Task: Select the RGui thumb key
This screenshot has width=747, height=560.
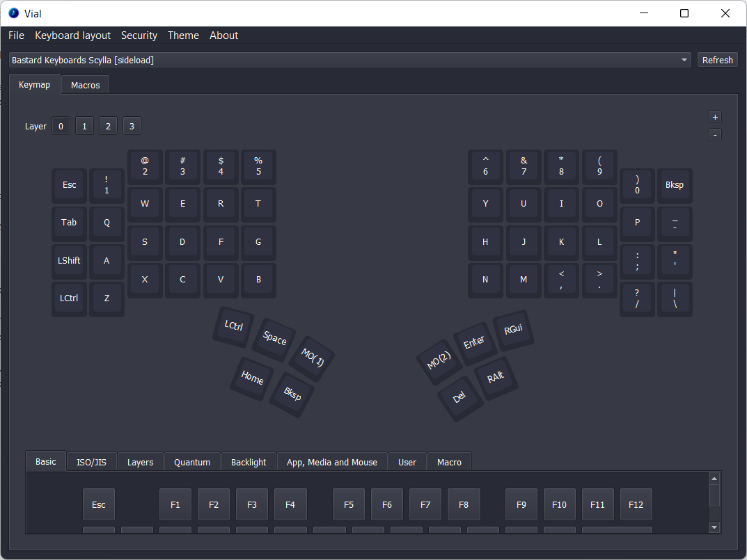Action: pyautogui.click(x=513, y=330)
